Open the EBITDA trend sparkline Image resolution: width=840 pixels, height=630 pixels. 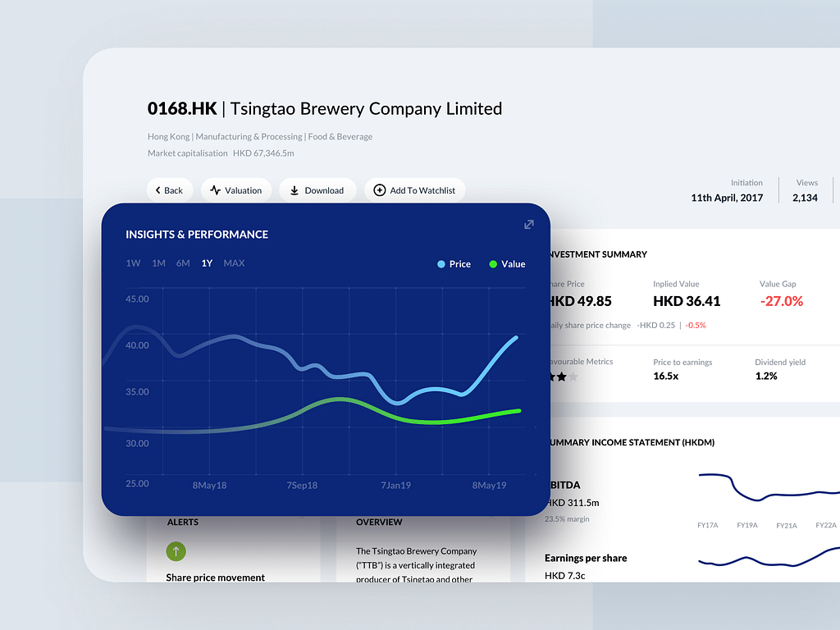(x=768, y=489)
